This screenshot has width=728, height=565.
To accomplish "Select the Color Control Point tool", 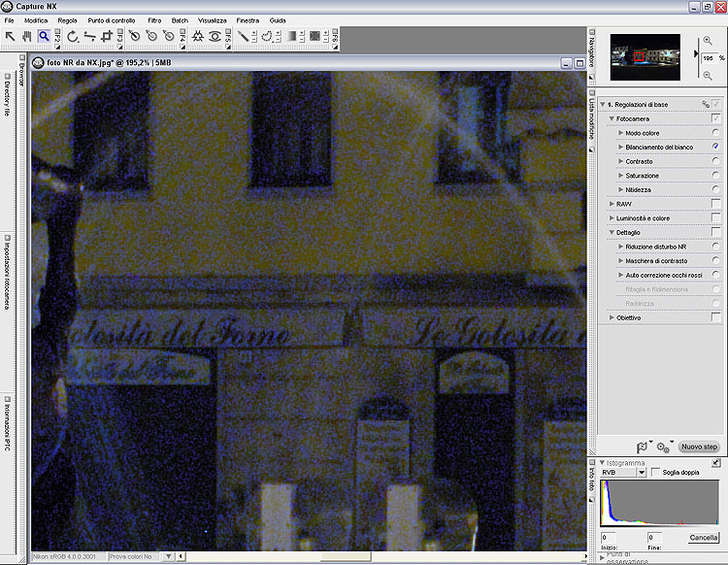I will click(x=198, y=36).
